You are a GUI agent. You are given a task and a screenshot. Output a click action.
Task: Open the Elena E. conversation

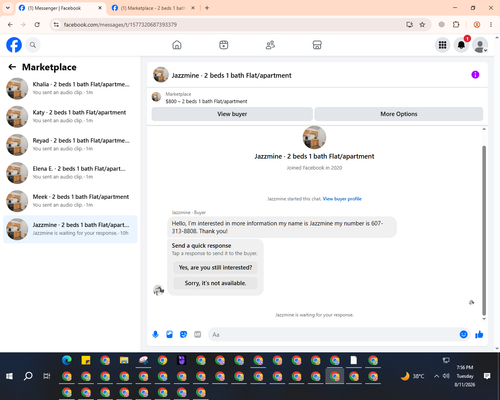[70, 173]
